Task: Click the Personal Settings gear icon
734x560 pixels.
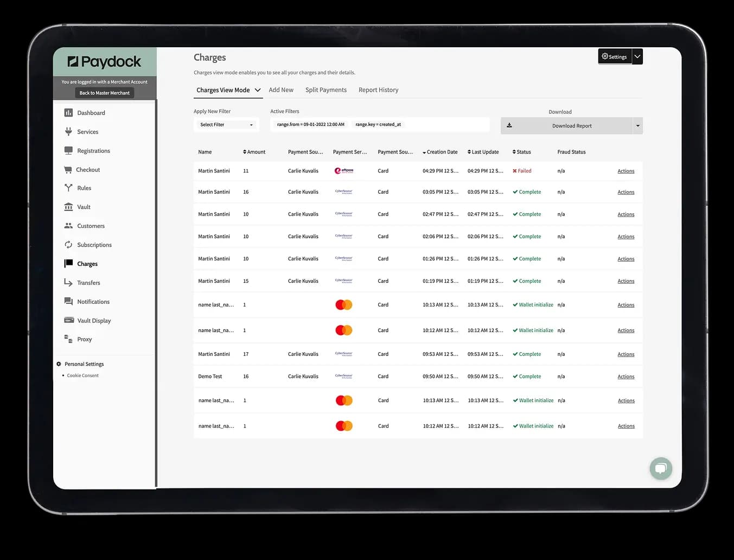Action: [59, 364]
